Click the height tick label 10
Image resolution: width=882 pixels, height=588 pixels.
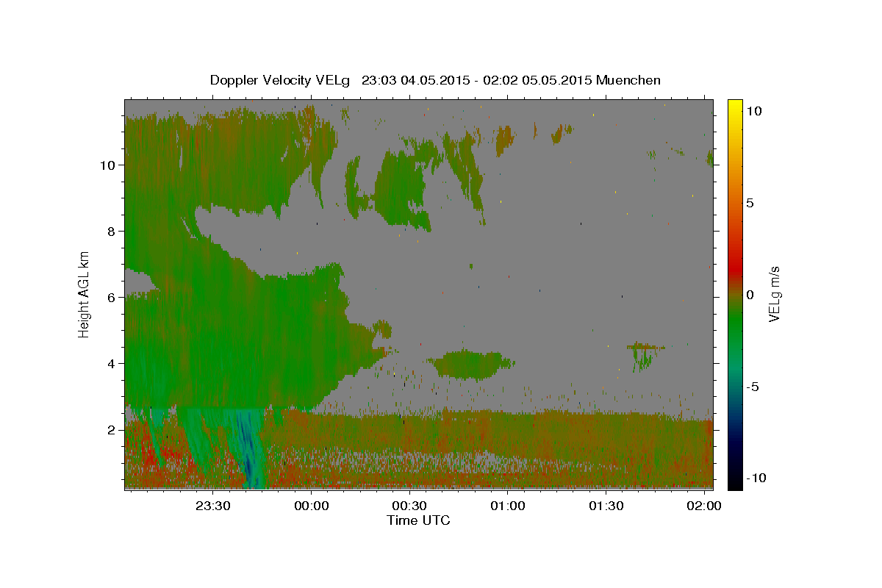tap(107, 165)
